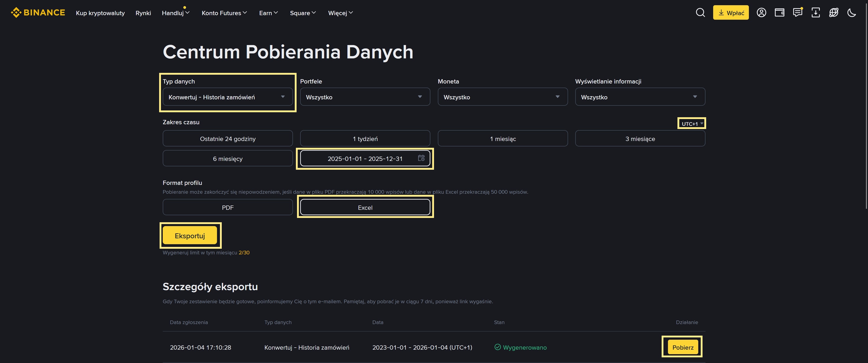Open the user profile menu
The height and width of the screenshot is (363, 868).
click(762, 12)
